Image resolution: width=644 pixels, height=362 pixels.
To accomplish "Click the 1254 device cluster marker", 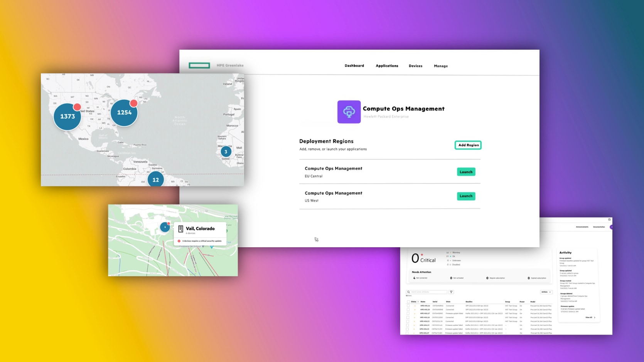I will pos(124,112).
